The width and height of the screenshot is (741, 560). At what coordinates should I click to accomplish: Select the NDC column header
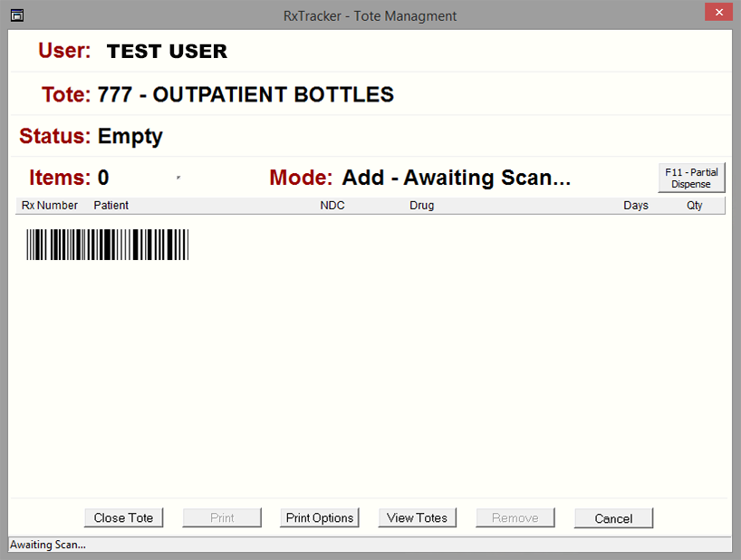point(332,206)
